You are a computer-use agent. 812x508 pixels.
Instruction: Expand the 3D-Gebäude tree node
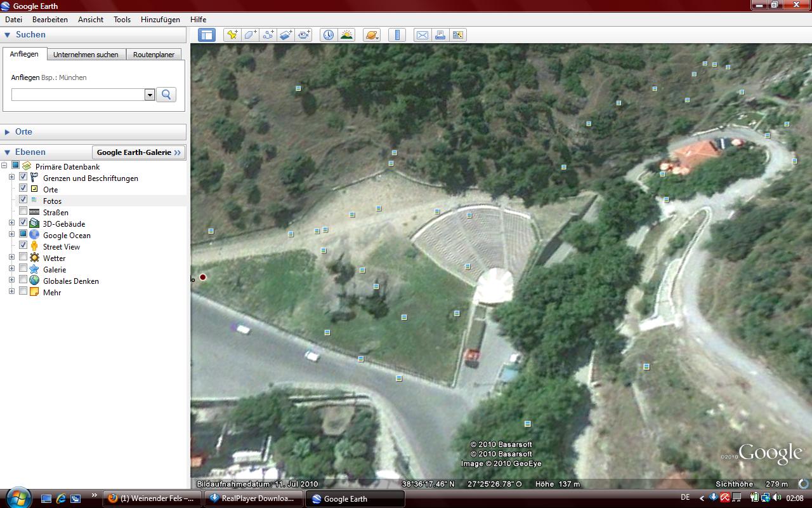(x=11, y=223)
